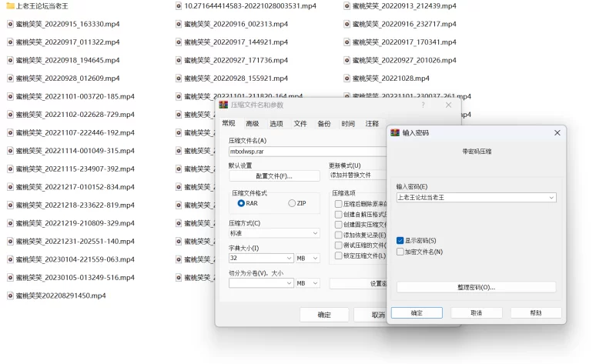Select the RAR archive format radio button
This screenshot has width=616, height=364.
click(x=241, y=203)
